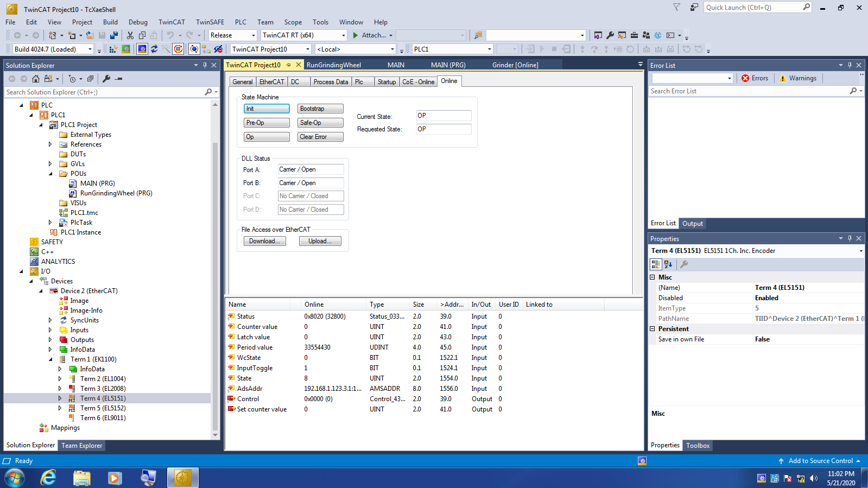Click the Upload... button
Screen dimensions: 868x488
coord(320,241)
